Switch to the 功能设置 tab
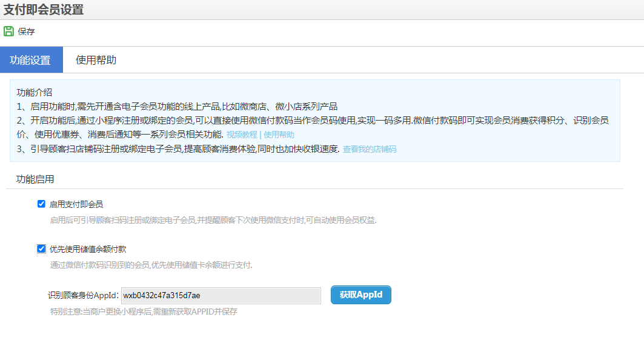The height and width of the screenshot is (340, 644). click(32, 60)
